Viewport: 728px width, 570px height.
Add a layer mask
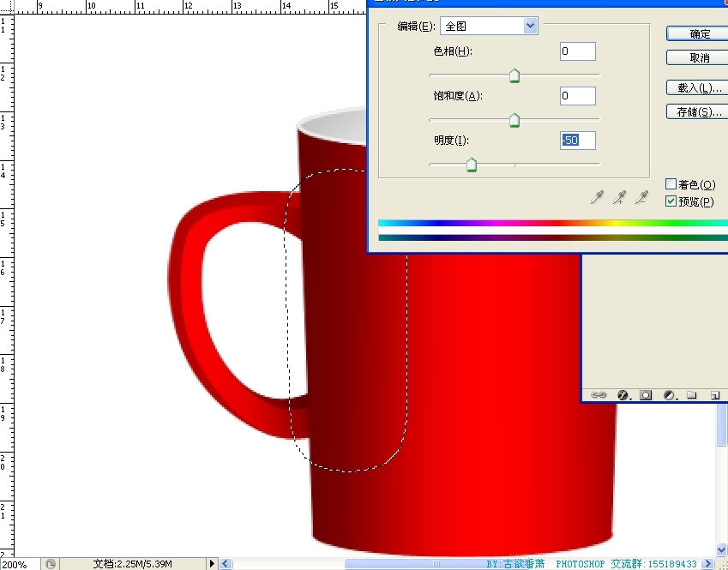[646, 395]
